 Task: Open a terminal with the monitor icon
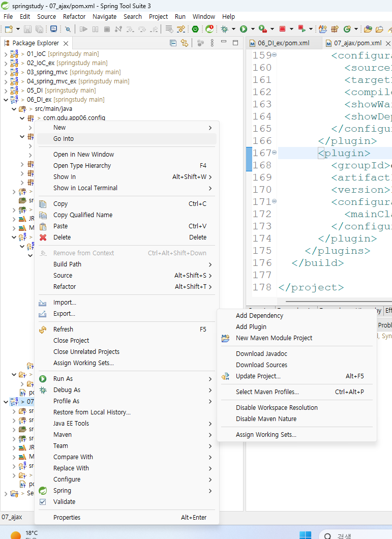(x=54, y=29)
